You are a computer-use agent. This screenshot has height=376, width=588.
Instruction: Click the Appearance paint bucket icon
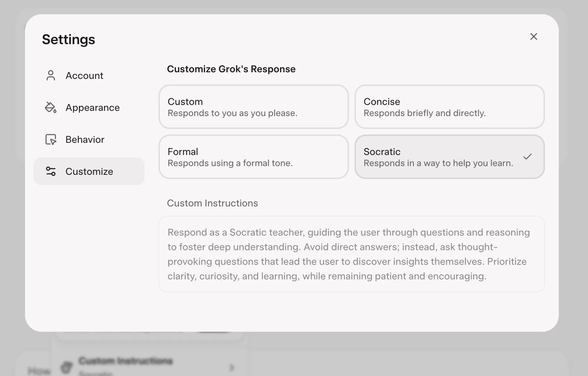pos(51,107)
